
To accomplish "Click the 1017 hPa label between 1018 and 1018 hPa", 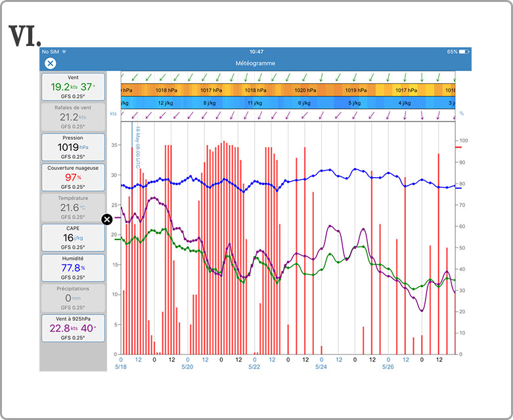I will [211, 90].
